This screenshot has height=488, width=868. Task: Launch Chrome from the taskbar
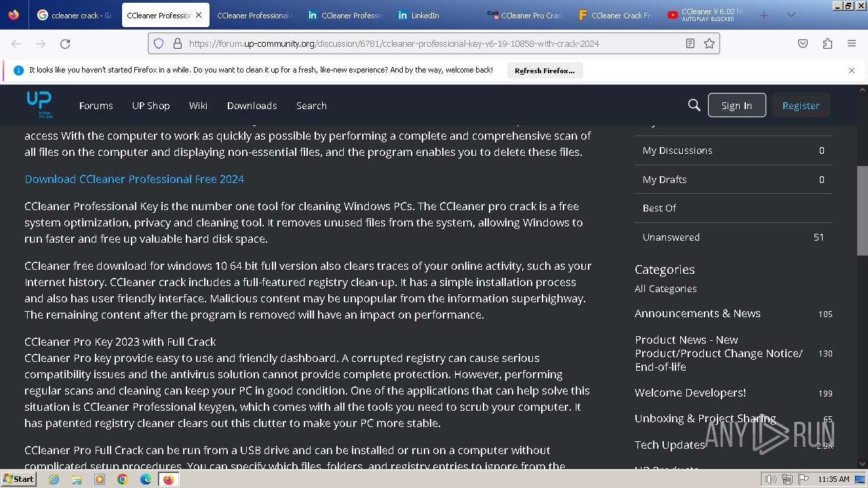tap(123, 479)
